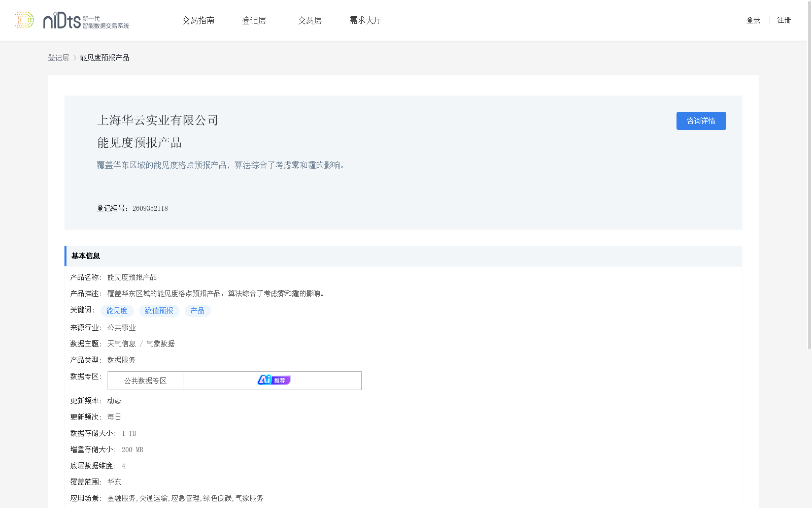Screen dimensions: 812x508
Task: Click the breadcrumb chevron separator
Action: tap(75, 58)
